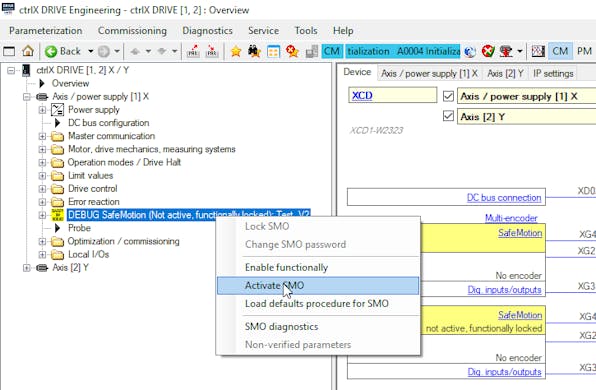Image resolution: width=596 pixels, height=390 pixels.
Task: Click the second PRL parameter save icon
Action: click(x=212, y=51)
